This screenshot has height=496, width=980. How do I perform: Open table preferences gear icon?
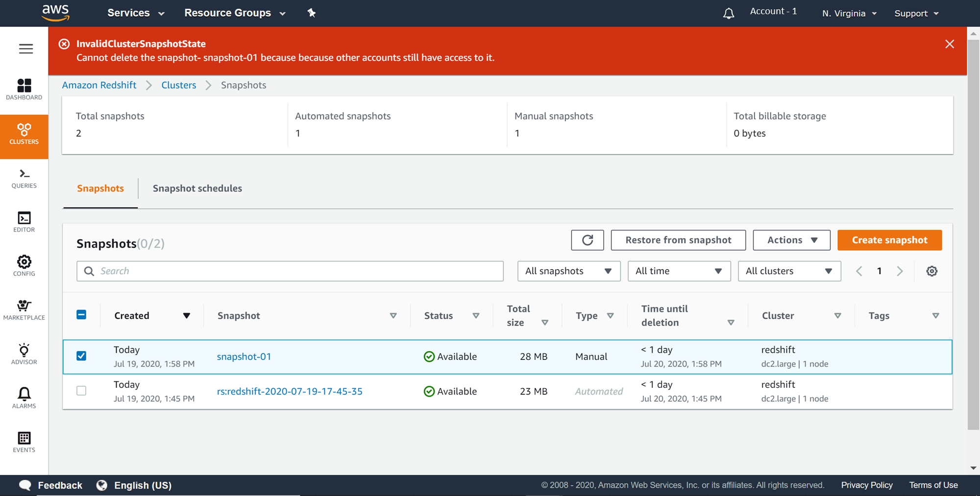(x=931, y=271)
